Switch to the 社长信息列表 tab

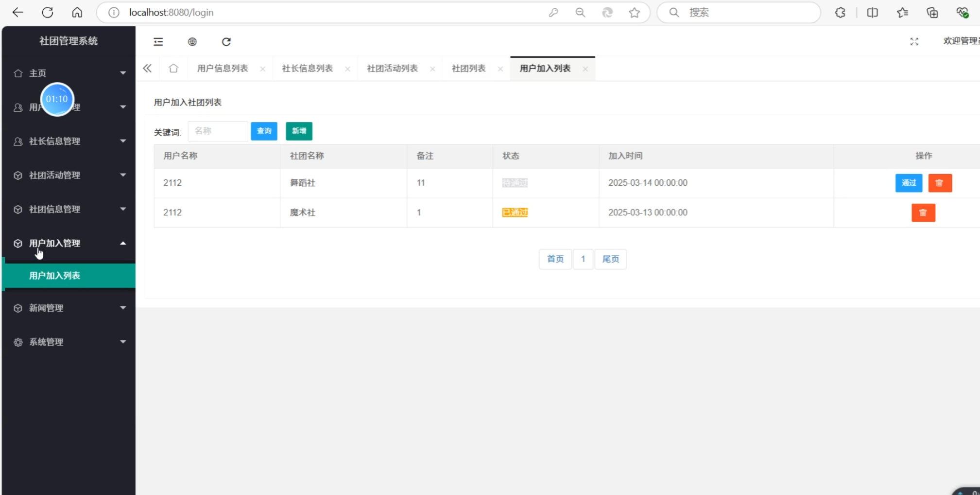click(307, 69)
